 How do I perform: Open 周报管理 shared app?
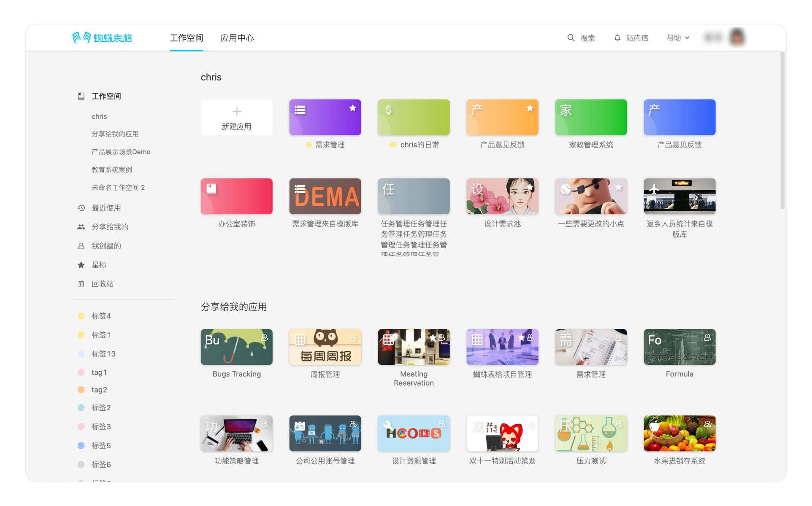[x=325, y=347]
